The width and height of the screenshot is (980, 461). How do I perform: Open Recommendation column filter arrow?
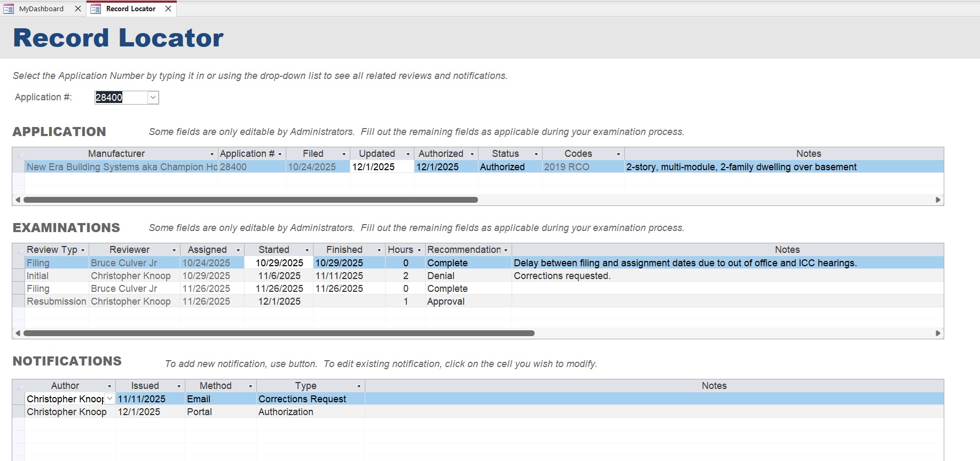tap(506, 250)
